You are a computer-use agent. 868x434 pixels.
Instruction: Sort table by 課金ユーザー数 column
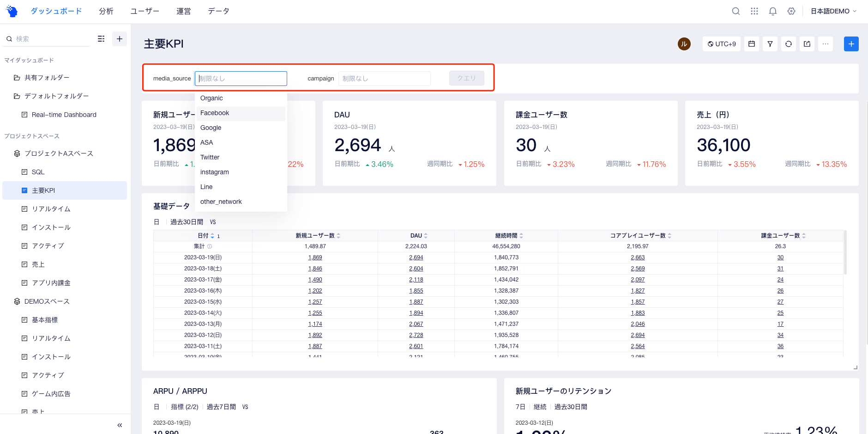click(x=804, y=236)
